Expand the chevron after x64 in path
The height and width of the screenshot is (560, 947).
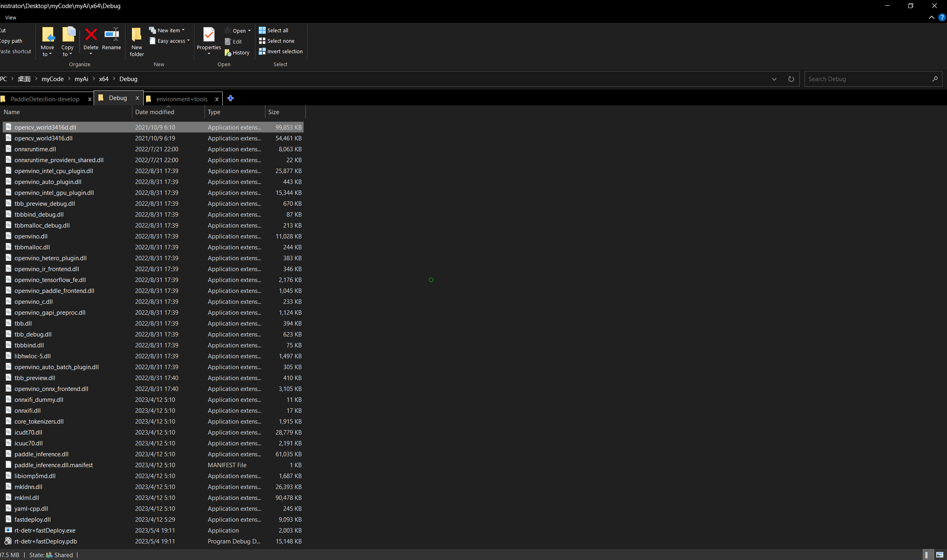(114, 79)
